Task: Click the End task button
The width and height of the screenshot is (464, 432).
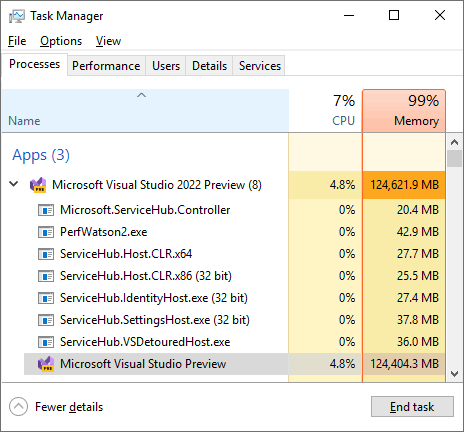Action: click(412, 407)
